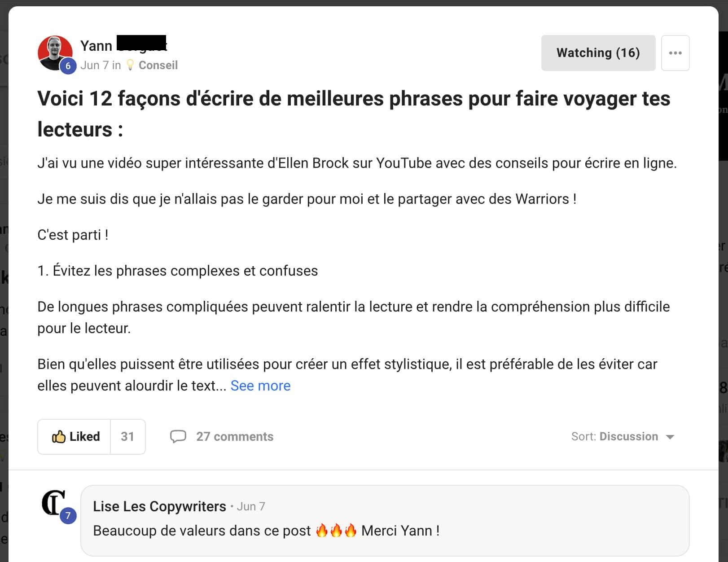This screenshot has height=562, width=728.
Task: Open the 27 comments link
Action: coord(234,436)
